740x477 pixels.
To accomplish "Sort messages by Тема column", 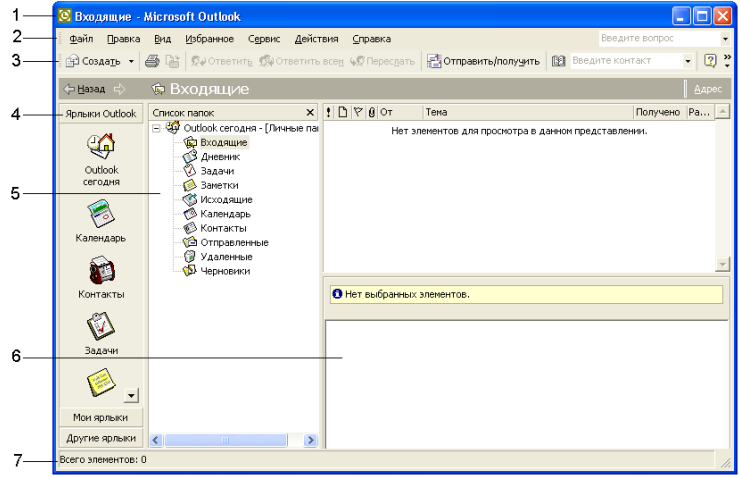I will pyautogui.click(x=528, y=112).
